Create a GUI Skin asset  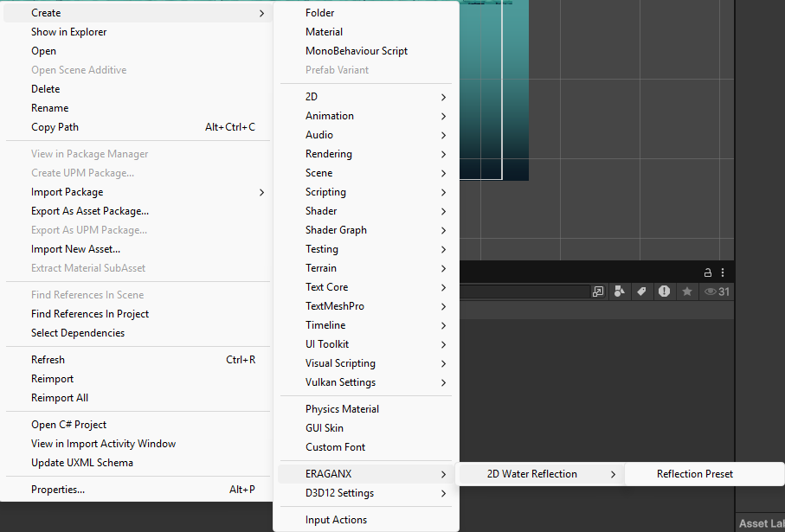click(366, 428)
